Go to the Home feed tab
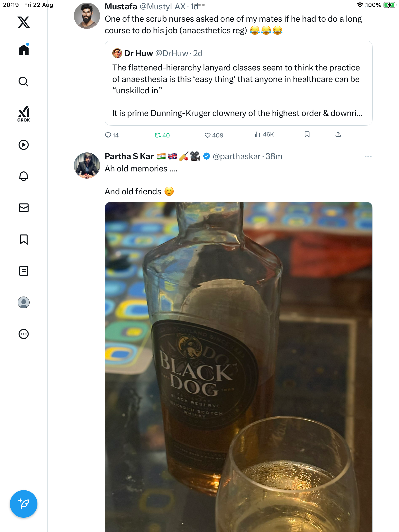 tap(24, 50)
